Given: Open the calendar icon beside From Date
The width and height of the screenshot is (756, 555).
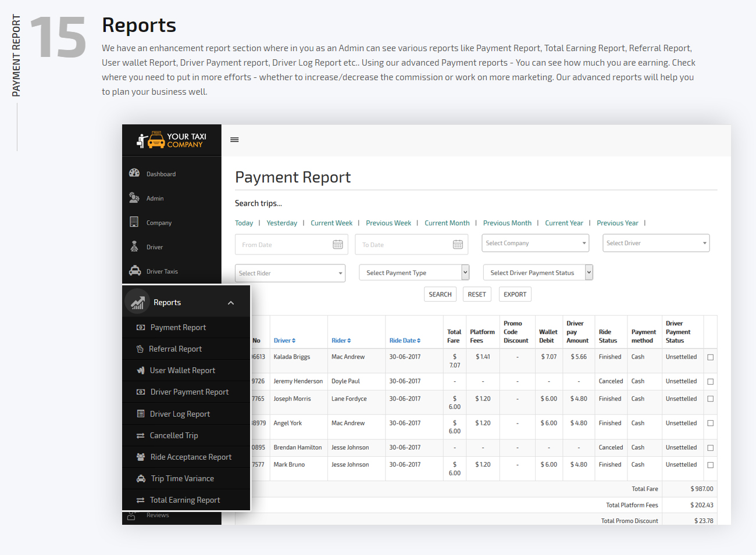Looking at the screenshot, I should tap(338, 244).
